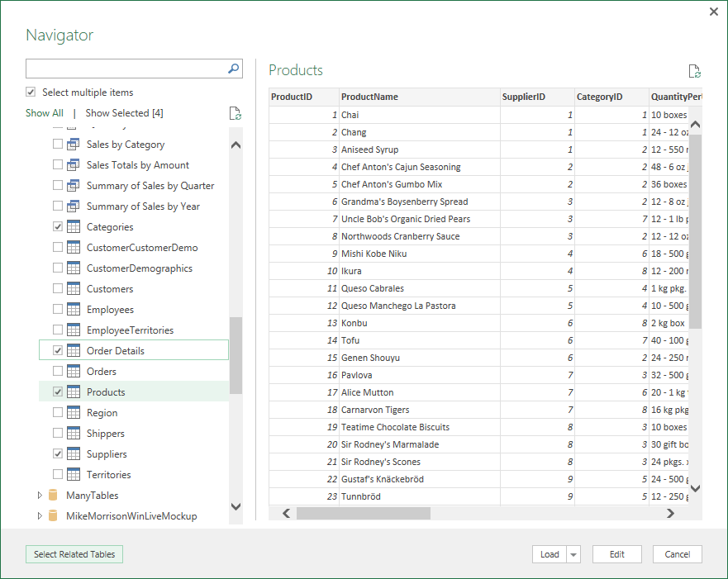728x579 pixels.
Task: Click the refresh icon beside Show Selected
Action: point(236,114)
